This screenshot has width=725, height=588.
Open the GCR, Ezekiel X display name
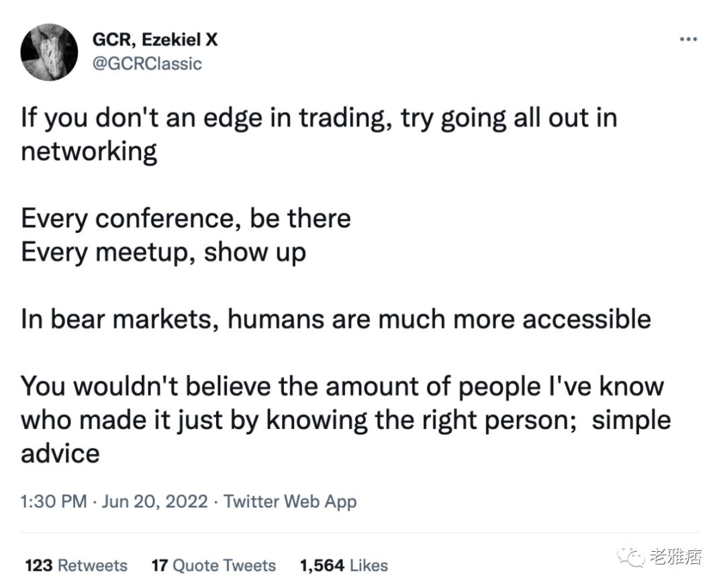click(155, 40)
